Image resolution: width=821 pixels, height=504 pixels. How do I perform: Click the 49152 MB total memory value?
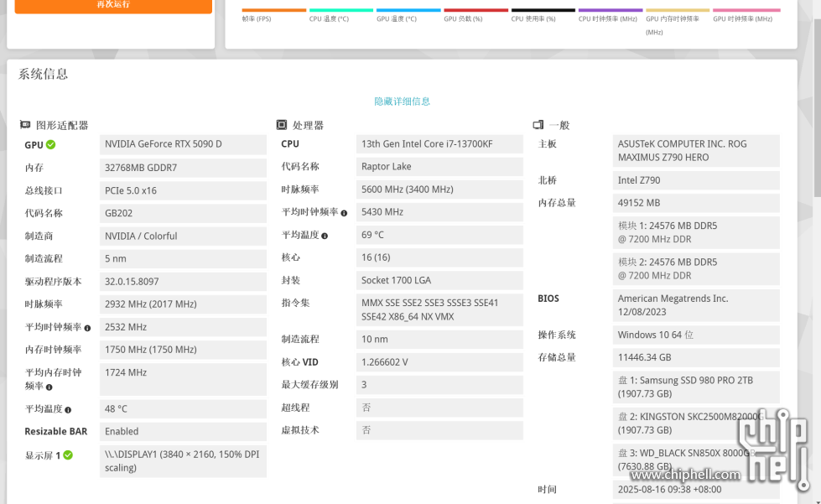[x=696, y=203]
